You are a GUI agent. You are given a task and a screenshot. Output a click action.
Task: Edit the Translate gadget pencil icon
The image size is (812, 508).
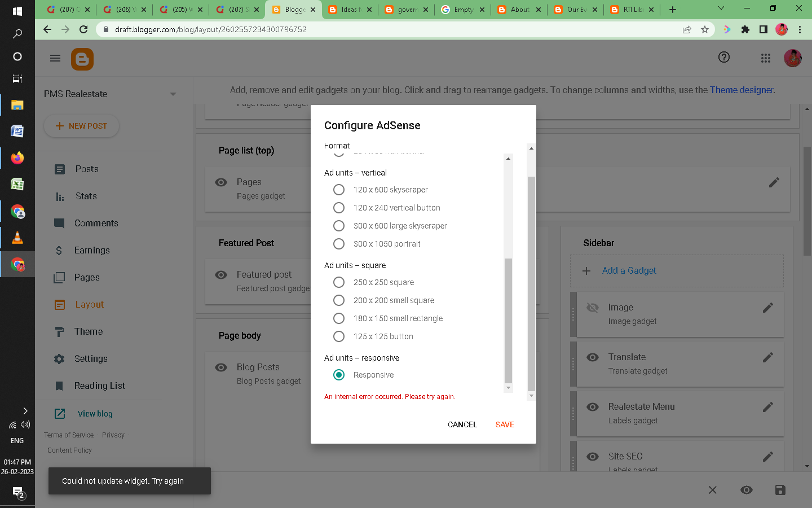[x=768, y=357]
